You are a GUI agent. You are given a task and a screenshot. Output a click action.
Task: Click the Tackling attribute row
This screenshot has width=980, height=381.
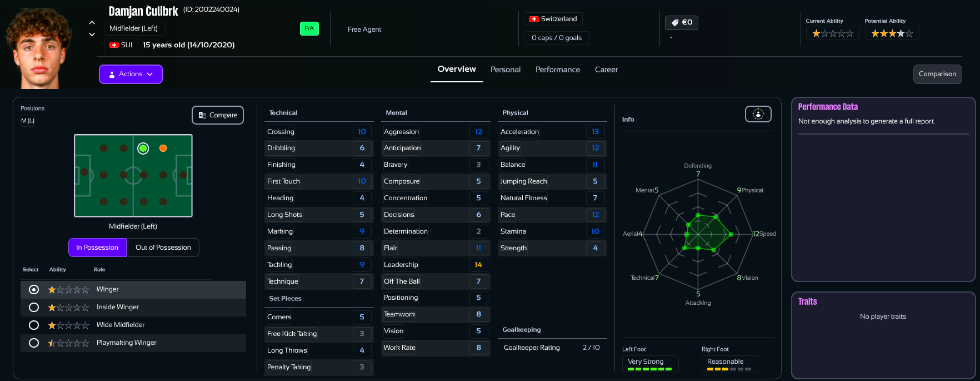318,265
